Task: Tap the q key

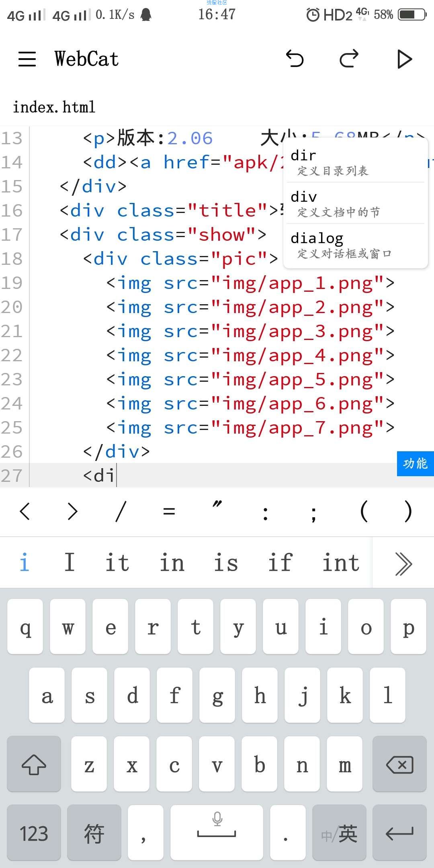Action: [25, 626]
